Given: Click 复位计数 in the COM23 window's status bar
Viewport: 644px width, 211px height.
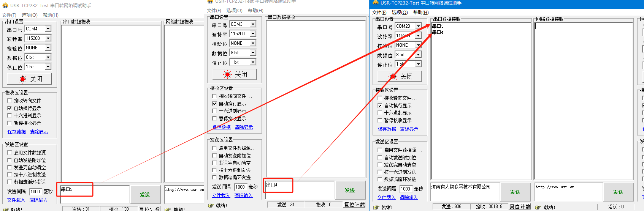Looking at the screenshot, I should 520,206.
